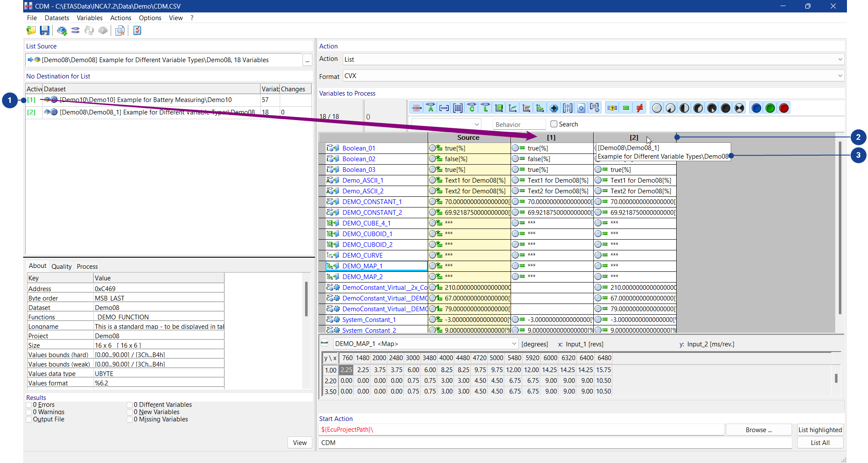Toggle the Errors results checkbox
The height and width of the screenshot is (463, 868).
[29, 405]
